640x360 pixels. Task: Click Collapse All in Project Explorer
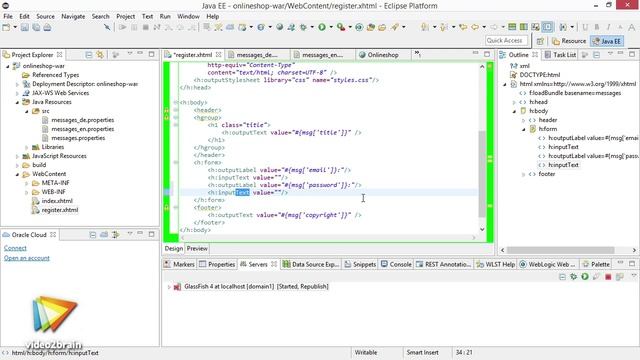tap(89, 55)
